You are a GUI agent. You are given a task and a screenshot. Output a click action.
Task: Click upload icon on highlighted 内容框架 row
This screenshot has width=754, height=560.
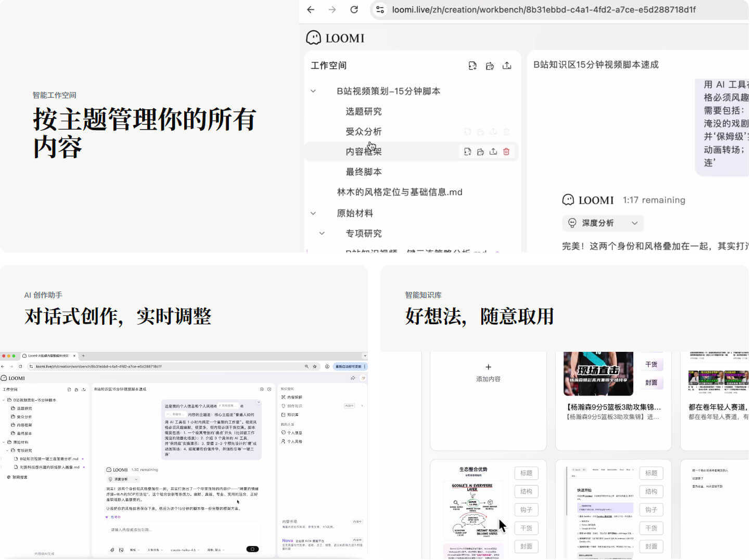coord(493,151)
